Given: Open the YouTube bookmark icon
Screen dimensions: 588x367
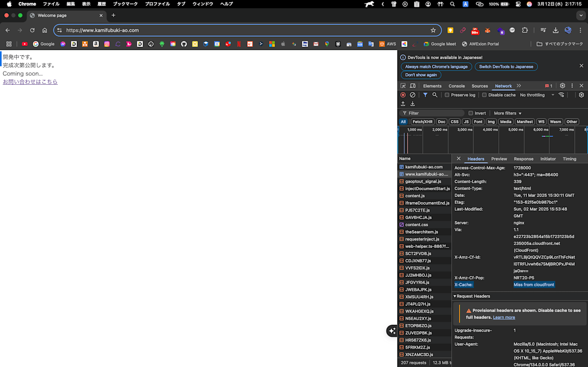Looking at the screenshot, I should (25, 44).
